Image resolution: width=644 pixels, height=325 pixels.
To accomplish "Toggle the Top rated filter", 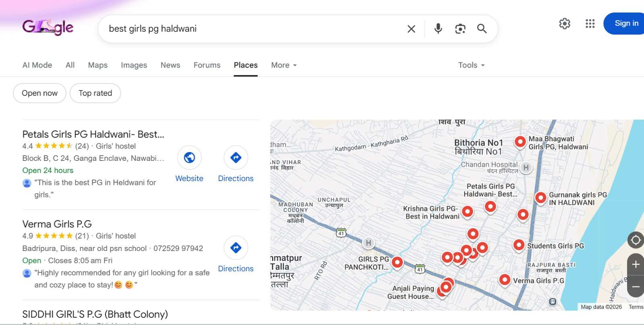I will tap(95, 93).
